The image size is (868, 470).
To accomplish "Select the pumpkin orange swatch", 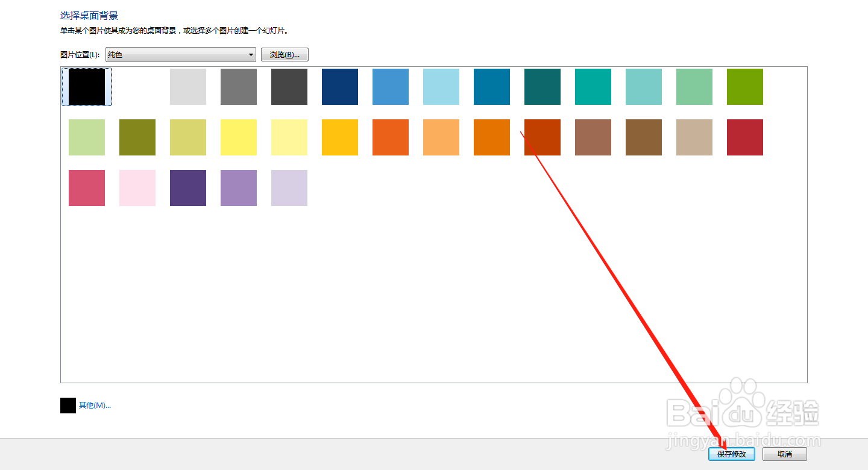I will click(492, 137).
